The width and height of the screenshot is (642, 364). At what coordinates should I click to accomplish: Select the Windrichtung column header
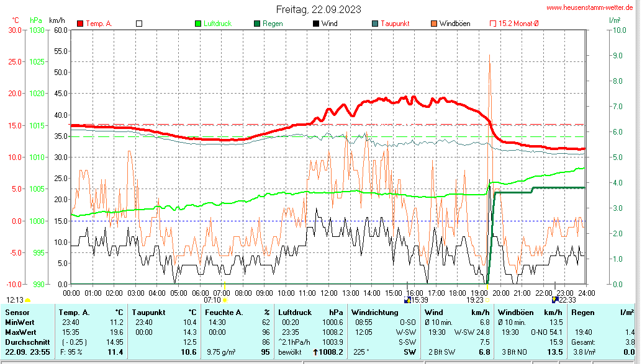(x=374, y=312)
